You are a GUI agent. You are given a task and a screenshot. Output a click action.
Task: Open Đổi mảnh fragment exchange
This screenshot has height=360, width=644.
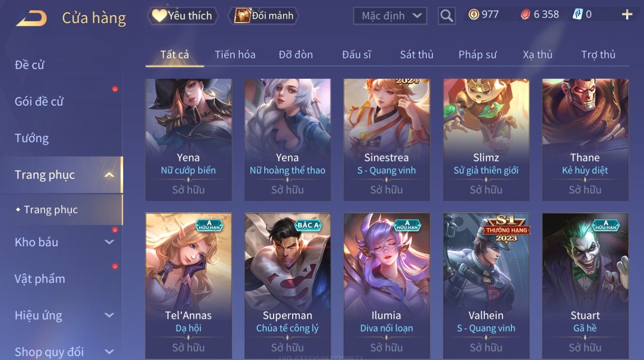coord(263,16)
